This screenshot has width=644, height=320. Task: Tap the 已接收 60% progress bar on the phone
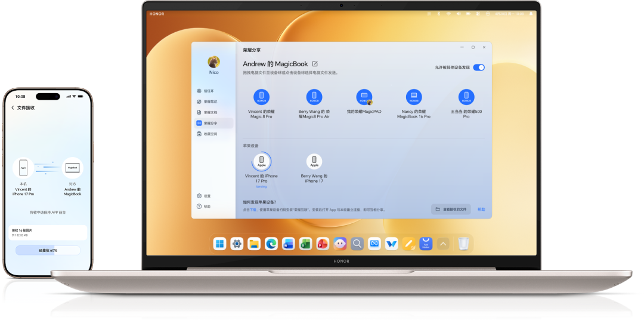pos(48,250)
